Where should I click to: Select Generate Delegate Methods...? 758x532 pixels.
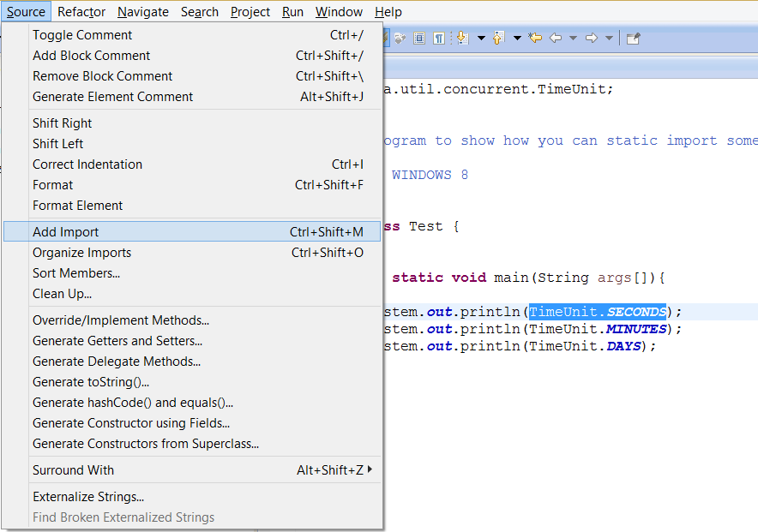coord(192,362)
